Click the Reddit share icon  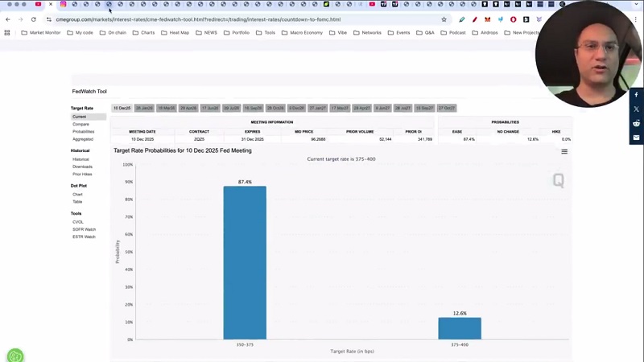point(636,123)
